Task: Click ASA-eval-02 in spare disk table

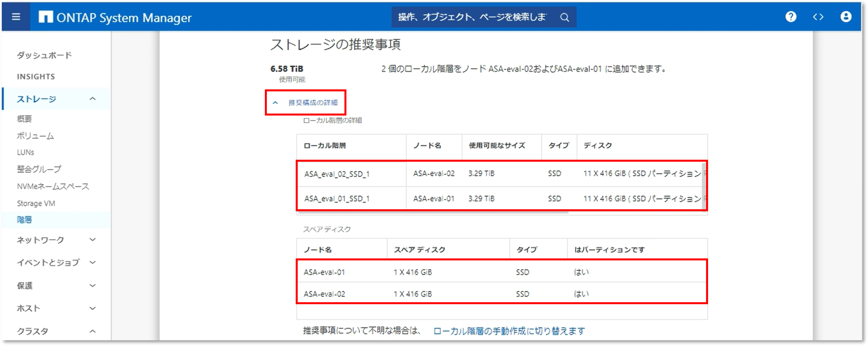Action: [x=324, y=294]
